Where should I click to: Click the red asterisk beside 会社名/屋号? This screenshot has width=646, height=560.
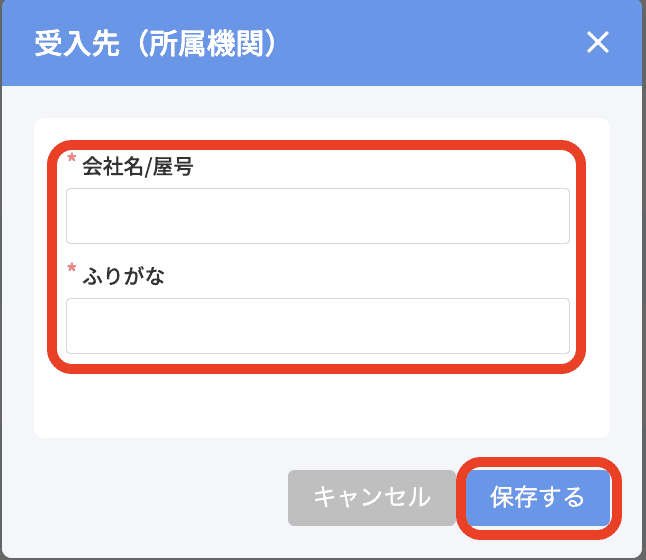coord(72,161)
